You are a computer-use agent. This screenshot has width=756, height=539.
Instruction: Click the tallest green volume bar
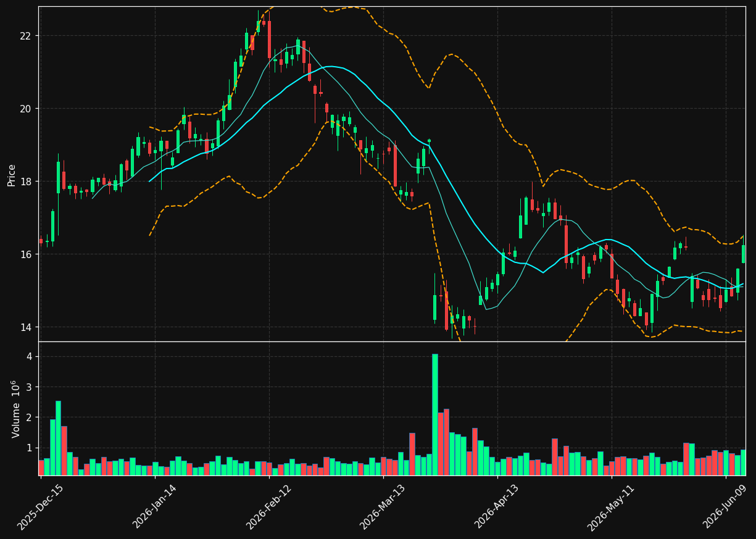[435, 415]
